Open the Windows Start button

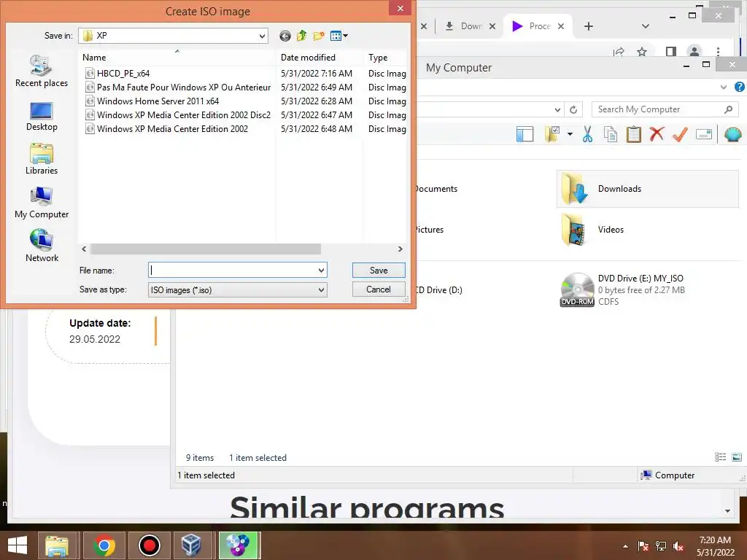point(18,545)
